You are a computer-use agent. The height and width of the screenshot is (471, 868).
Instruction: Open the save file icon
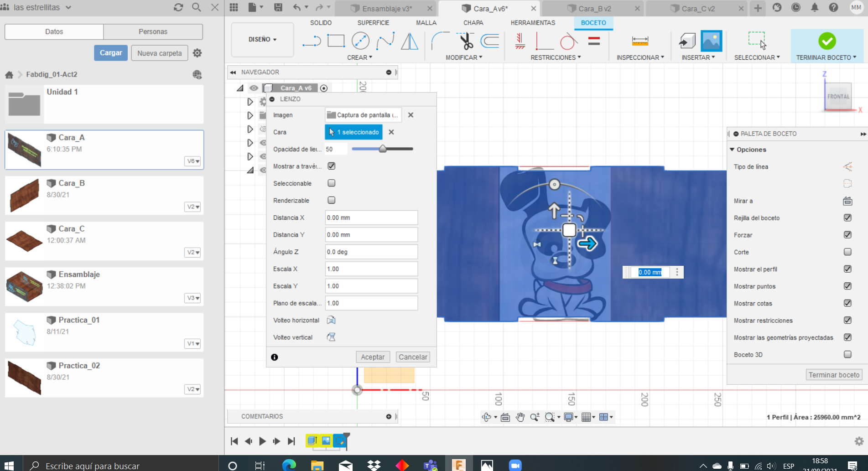(278, 7)
